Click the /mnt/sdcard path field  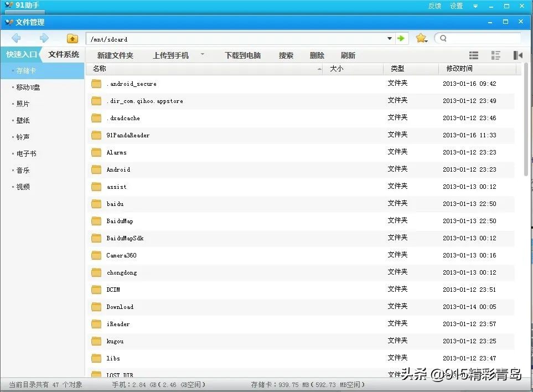click(236, 39)
